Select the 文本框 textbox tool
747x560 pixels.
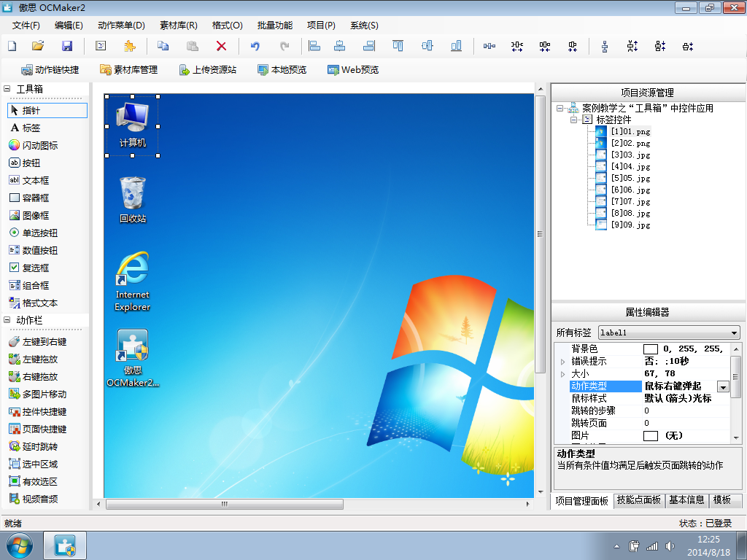pyautogui.click(x=29, y=181)
